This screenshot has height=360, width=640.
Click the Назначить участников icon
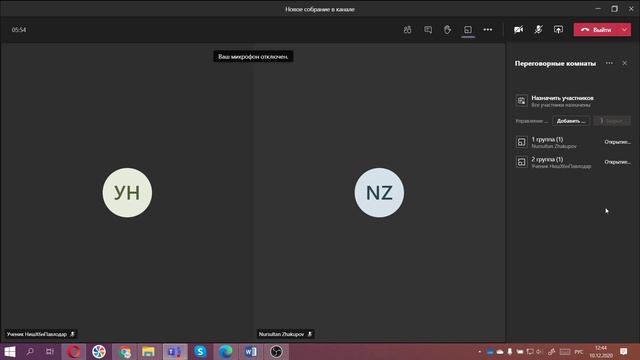[x=521, y=100]
